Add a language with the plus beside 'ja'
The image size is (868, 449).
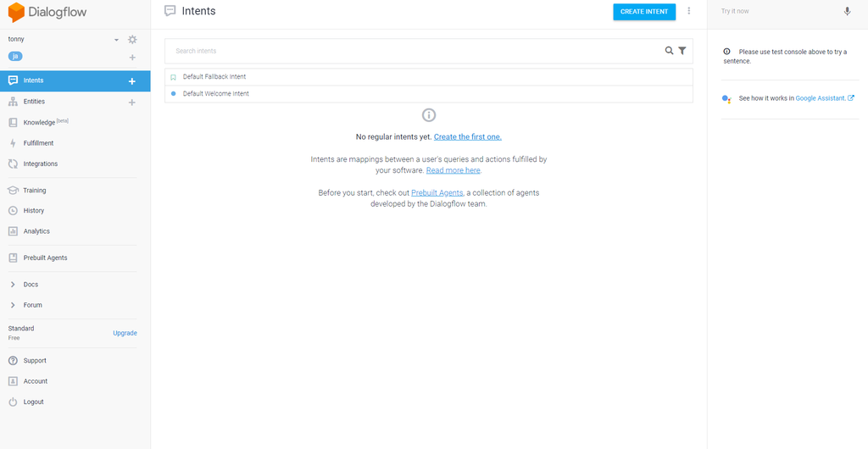[x=132, y=57]
